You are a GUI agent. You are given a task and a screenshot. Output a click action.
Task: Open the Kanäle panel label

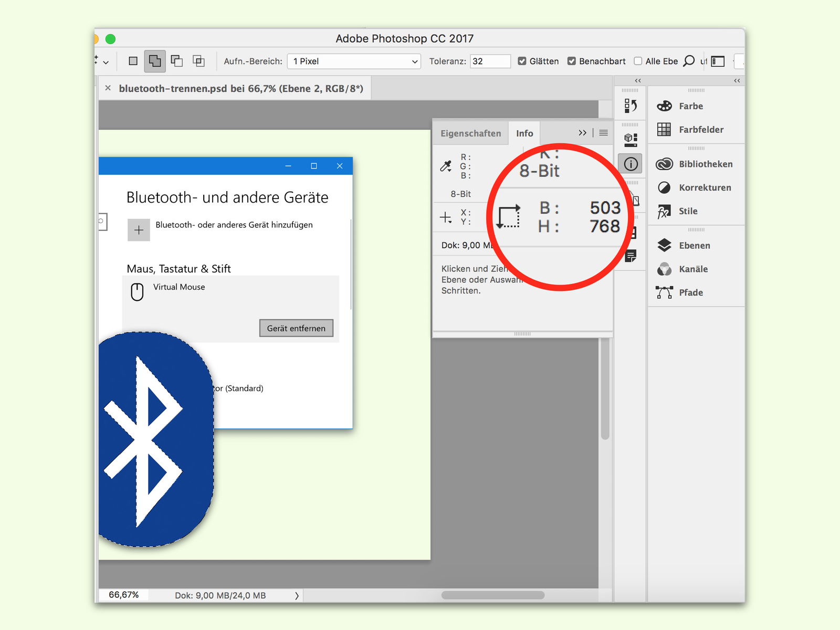(694, 269)
